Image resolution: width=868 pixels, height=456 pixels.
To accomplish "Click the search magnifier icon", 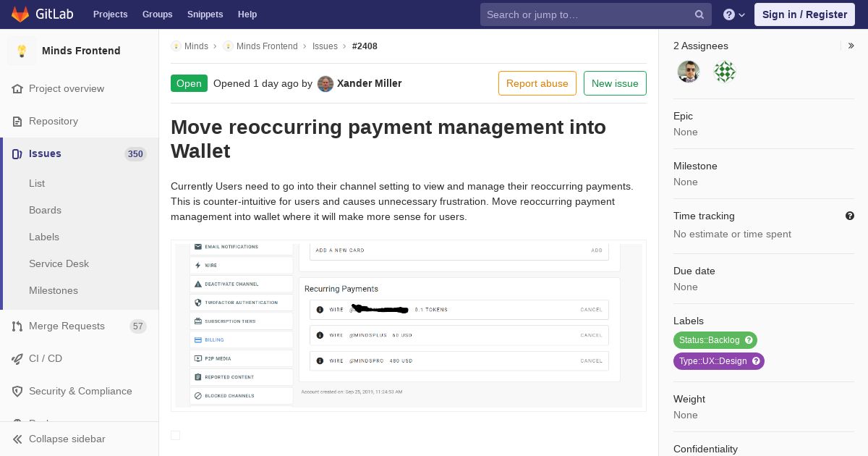I will coord(699,14).
